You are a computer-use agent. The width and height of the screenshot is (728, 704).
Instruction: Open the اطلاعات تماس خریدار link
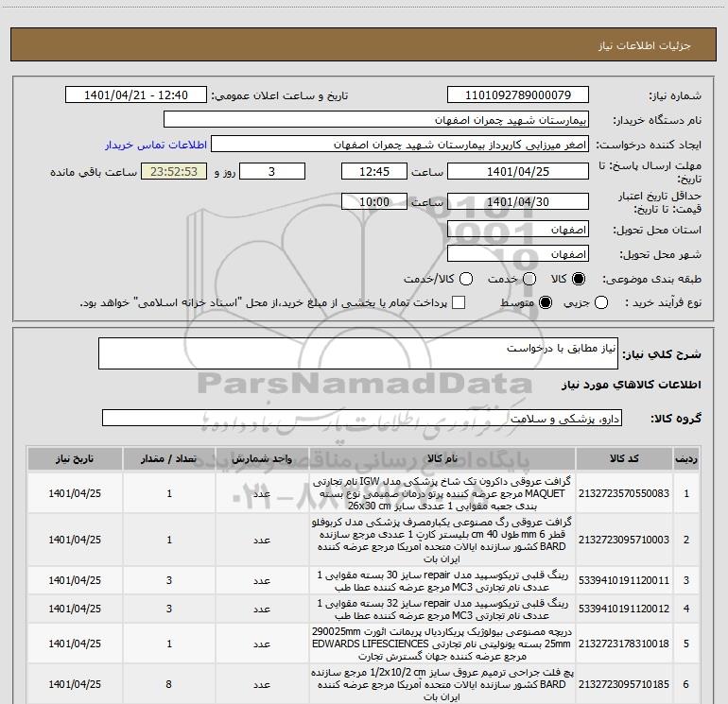[x=156, y=145]
